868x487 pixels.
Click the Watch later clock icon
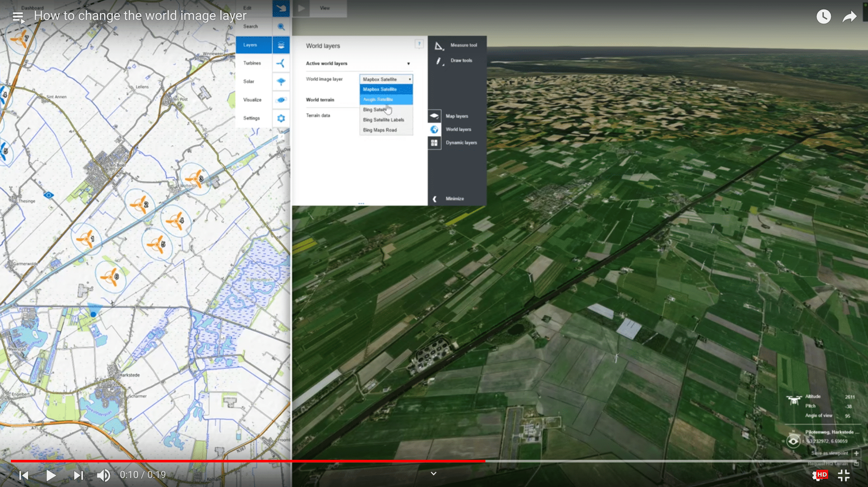point(824,17)
